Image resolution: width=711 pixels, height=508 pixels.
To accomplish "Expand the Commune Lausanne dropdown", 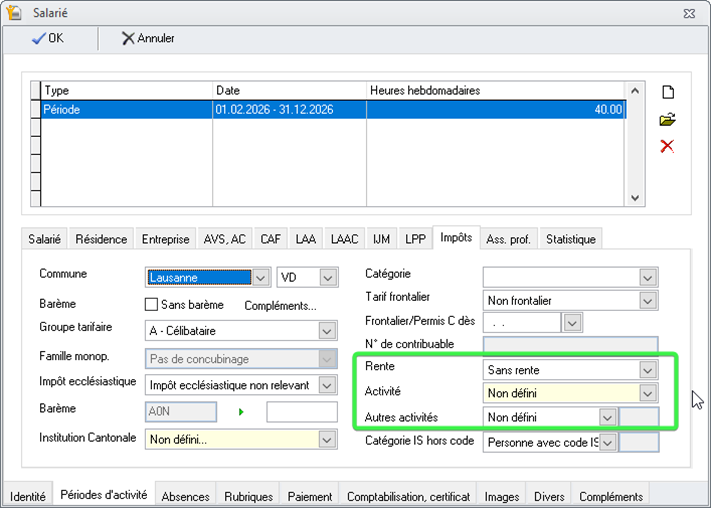I will (x=260, y=277).
